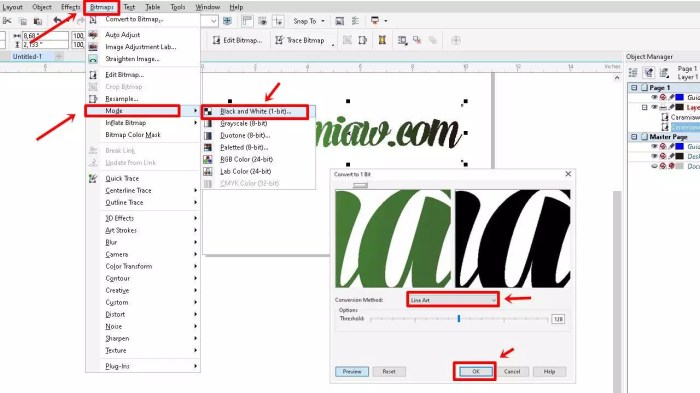Open the Effects menu
This screenshot has width=700, height=393.
point(70,7)
